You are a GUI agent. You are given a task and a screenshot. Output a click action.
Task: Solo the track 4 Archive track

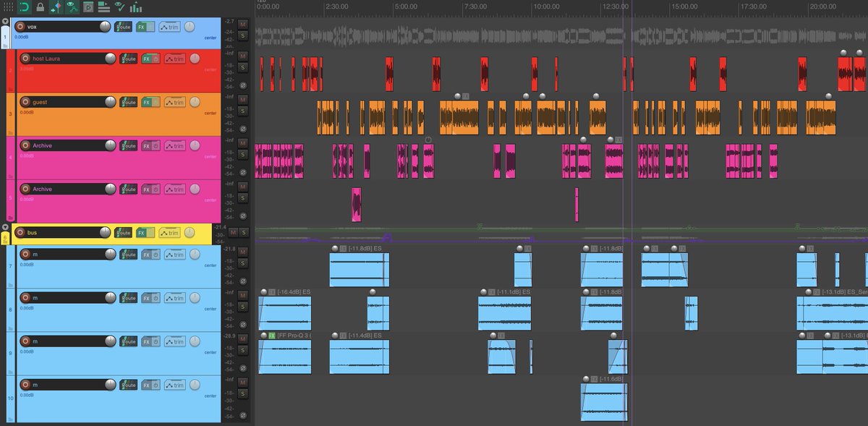tap(243, 154)
